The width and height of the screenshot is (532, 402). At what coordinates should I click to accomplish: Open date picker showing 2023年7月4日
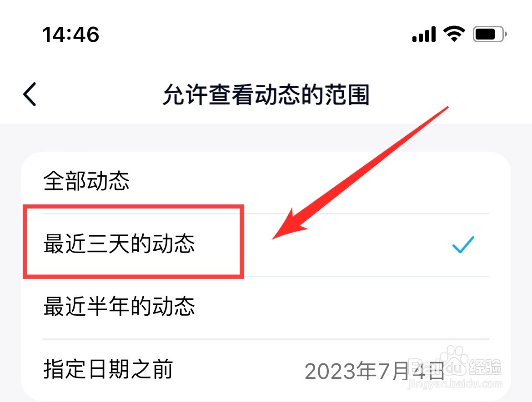pyautogui.click(x=374, y=371)
